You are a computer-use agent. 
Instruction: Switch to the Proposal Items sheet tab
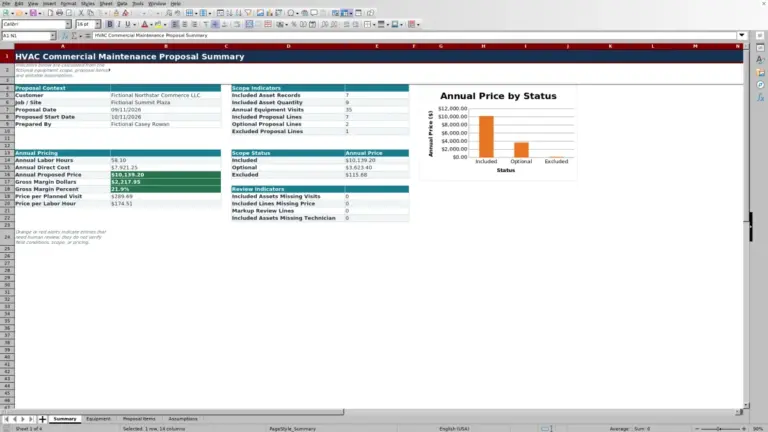pyautogui.click(x=139, y=419)
